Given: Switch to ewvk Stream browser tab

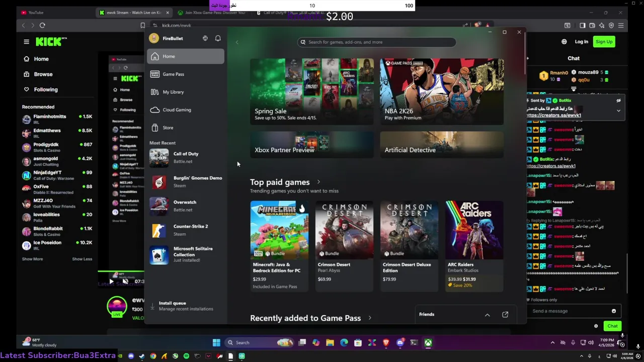Looking at the screenshot, I should tap(133, 13).
